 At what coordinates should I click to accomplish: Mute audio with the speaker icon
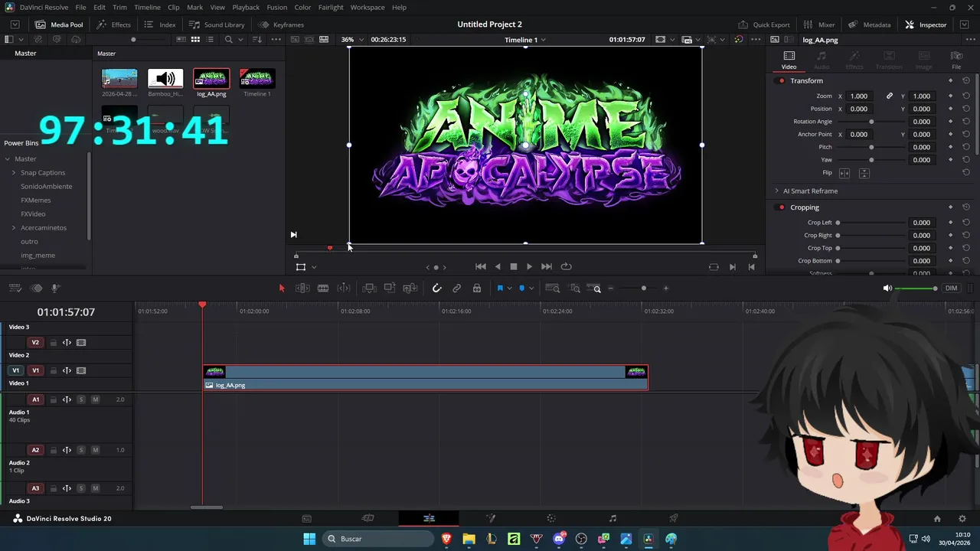click(x=887, y=289)
